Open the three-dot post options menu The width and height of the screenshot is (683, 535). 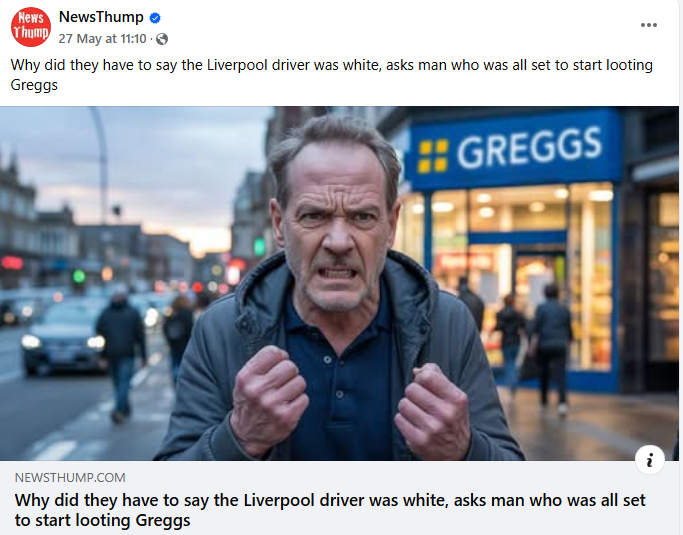tap(649, 25)
